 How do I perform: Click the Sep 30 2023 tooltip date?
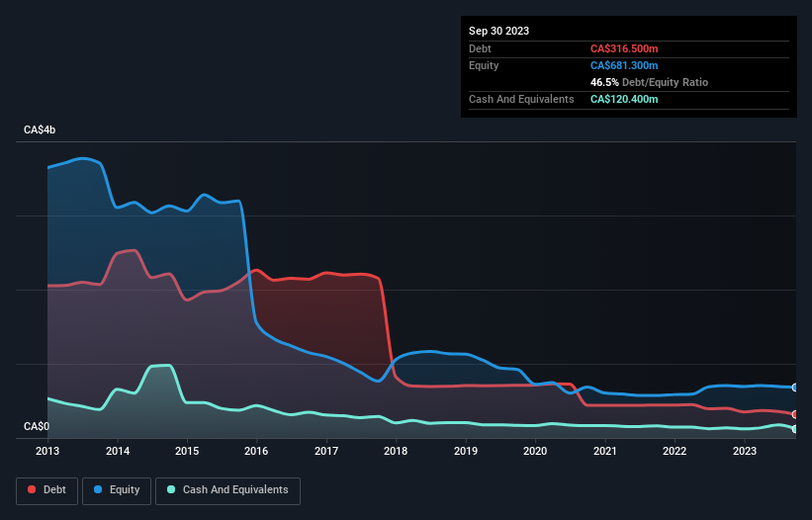click(x=498, y=31)
